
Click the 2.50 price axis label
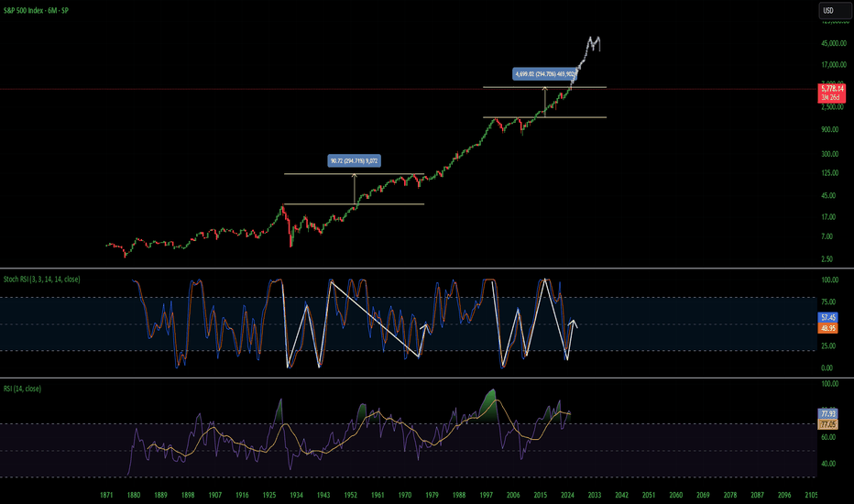827,259
